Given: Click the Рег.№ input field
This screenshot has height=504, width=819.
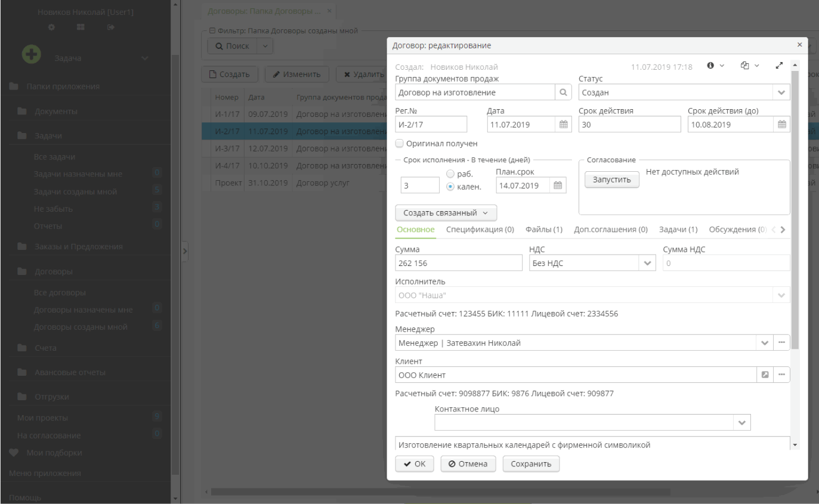Looking at the screenshot, I should [x=431, y=124].
